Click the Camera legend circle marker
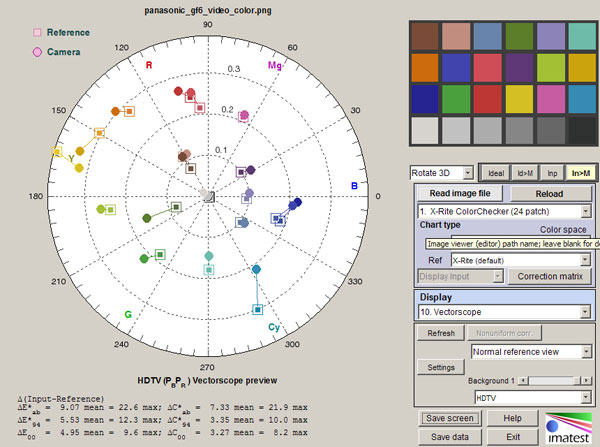 click(37, 52)
